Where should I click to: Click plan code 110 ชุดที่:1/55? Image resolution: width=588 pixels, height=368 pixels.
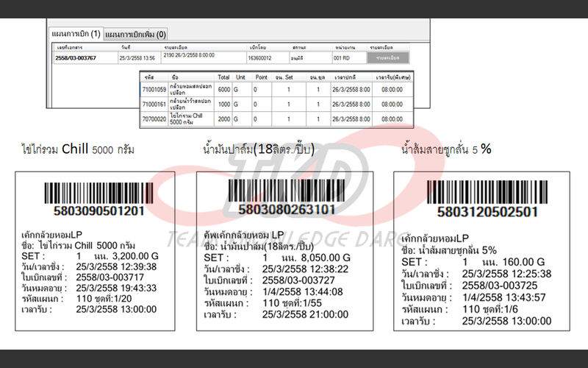pos(292,303)
